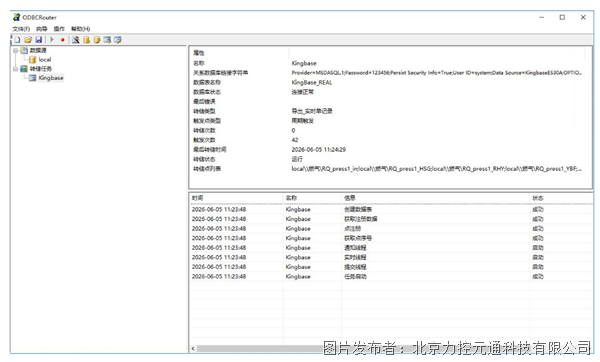The image size is (600, 362).
Task: Click timestamp of the 任务启动 log row
Action: (x=219, y=276)
